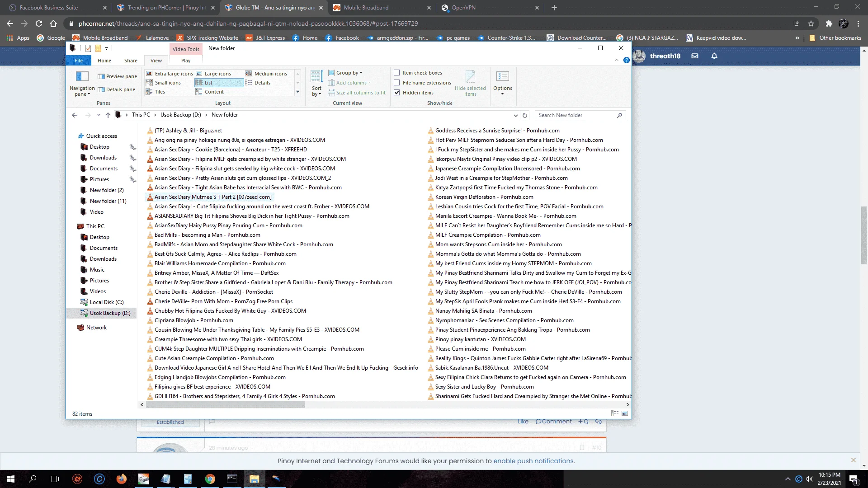Click Size all columns to fit
The image size is (868, 488).
click(x=357, y=93)
